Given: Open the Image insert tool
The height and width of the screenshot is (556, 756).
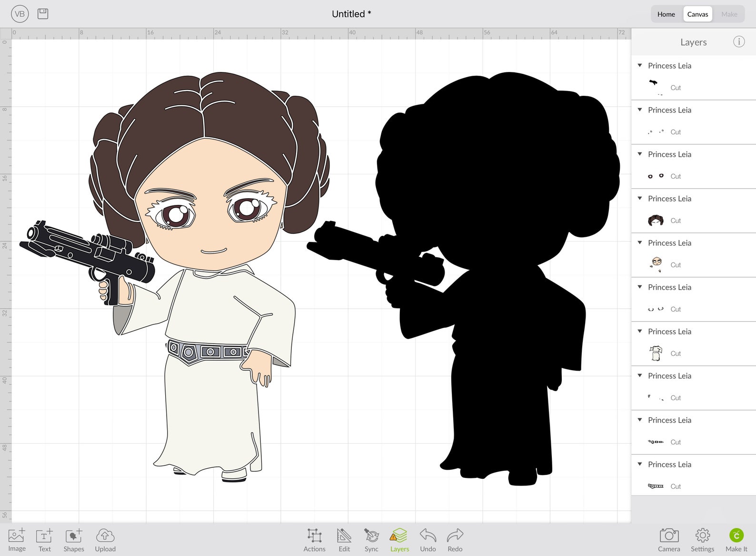Looking at the screenshot, I should 17,540.
